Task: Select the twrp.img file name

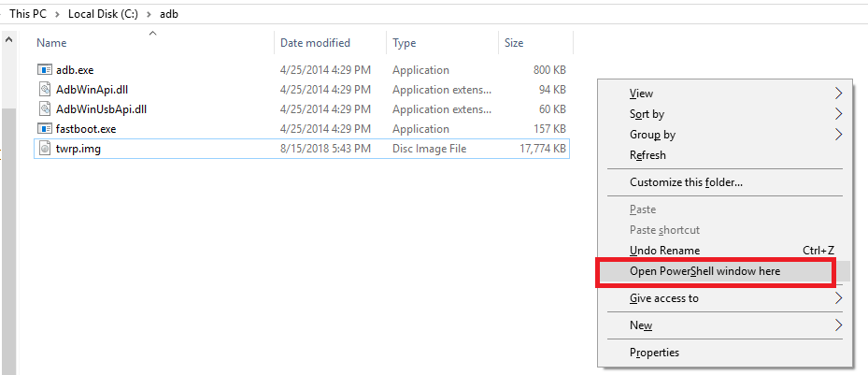Action: (78, 149)
